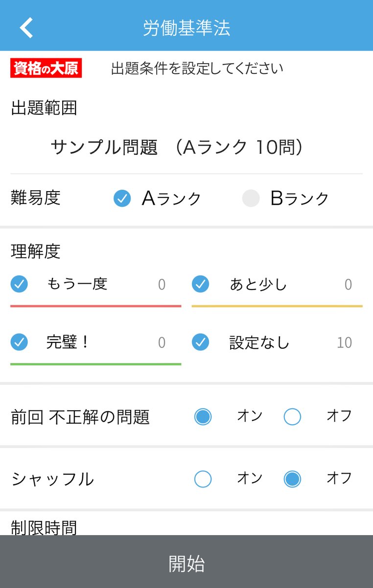
Task: Enable the Bランク difficulty option
Action: tap(251, 198)
